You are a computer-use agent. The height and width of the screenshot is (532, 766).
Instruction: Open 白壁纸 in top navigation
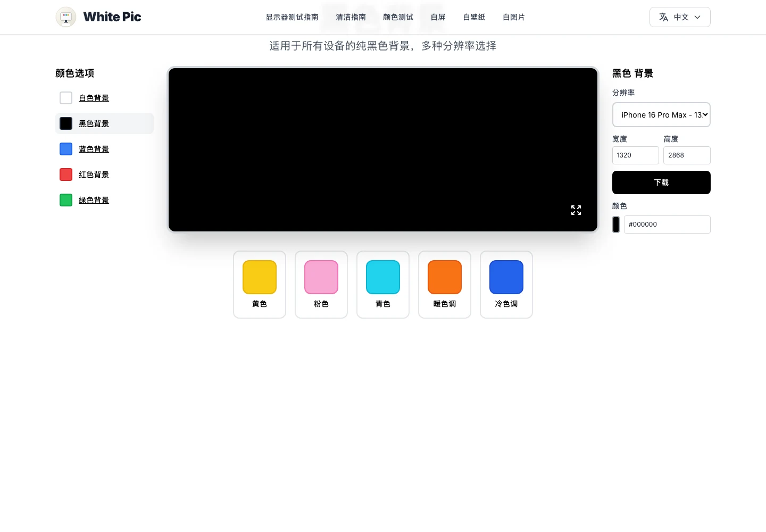474,17
